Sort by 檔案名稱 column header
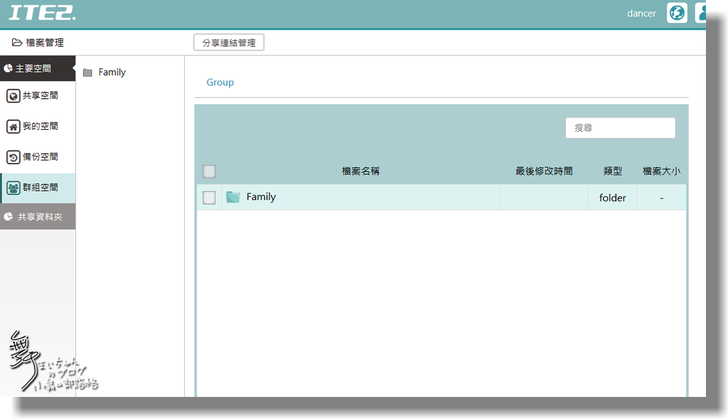Viewport: 728px width, 419px height. (360, 171)
